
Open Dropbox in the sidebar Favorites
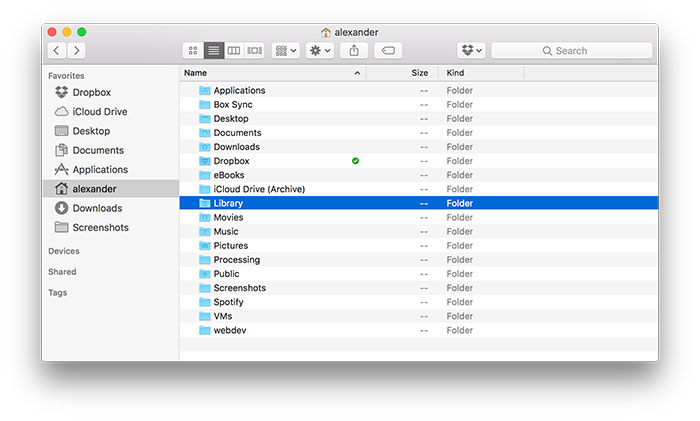pyautogui.click(x=111, y=92)
